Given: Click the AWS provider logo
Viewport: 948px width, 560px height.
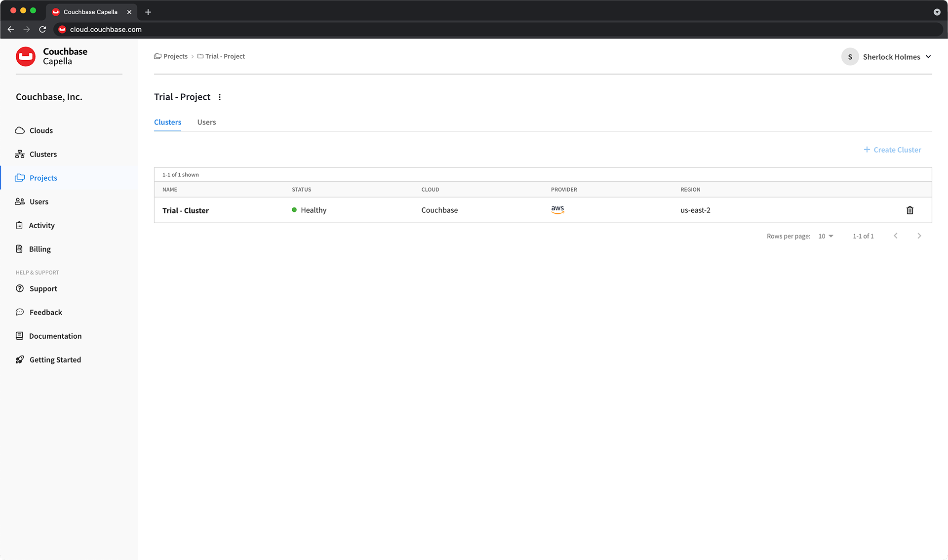Looking at the screenshot, I should [557, 209].
